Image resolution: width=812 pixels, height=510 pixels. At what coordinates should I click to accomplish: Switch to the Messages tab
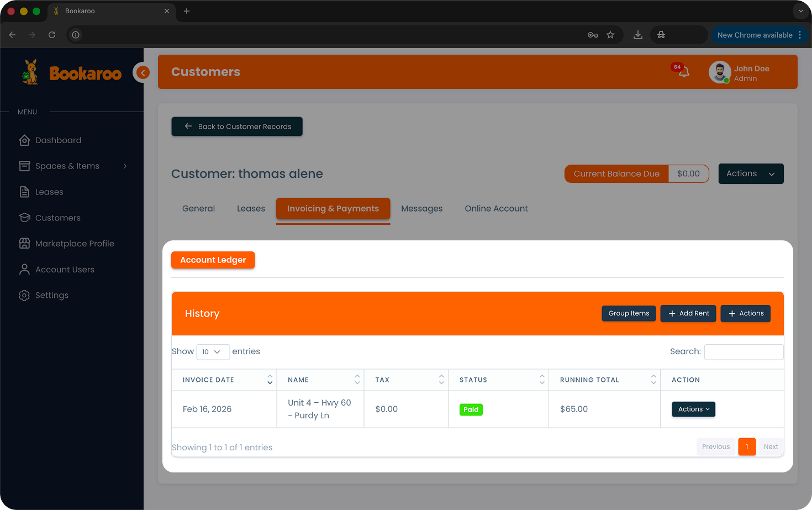click(x=422, y=208)
